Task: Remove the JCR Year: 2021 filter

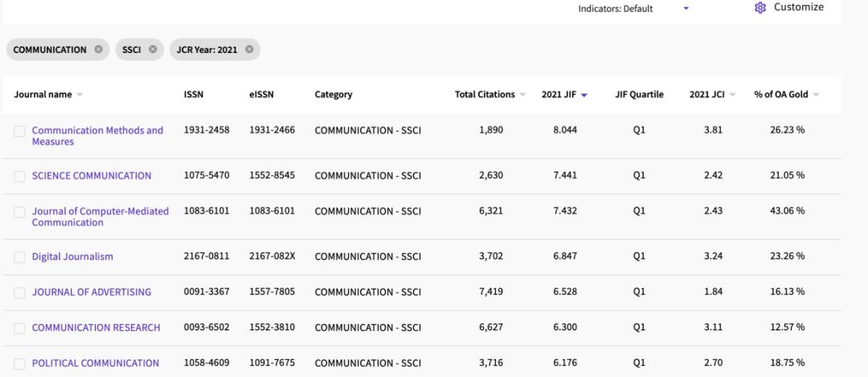Action: click(249, 50)
